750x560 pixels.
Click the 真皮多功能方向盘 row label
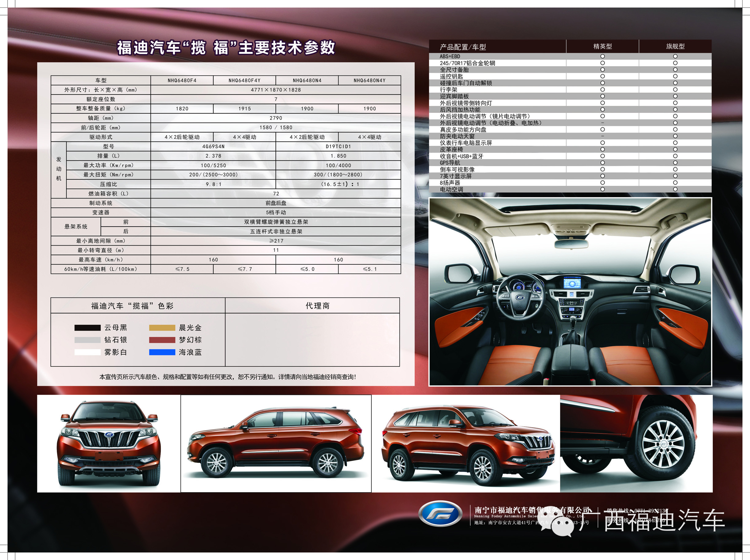[x=463, y=129]
